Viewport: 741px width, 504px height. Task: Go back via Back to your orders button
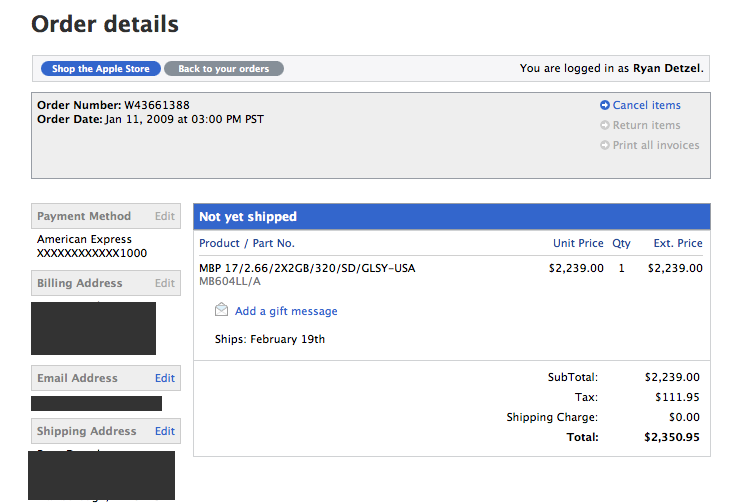[x=224, y=69]
